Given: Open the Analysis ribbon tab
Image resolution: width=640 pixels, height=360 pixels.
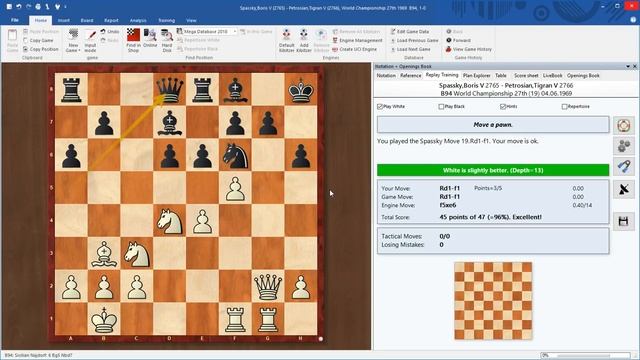Looking at the screenshot, I should point(138,20).
